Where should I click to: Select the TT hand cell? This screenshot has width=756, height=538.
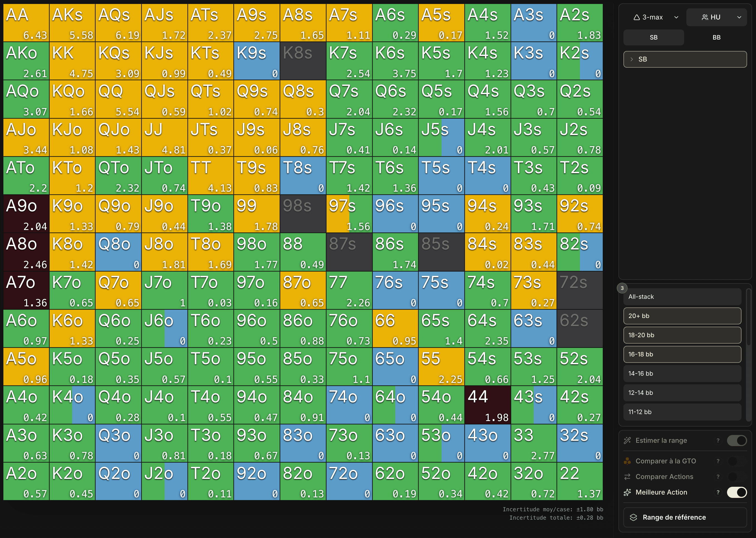tap(211, 176)
